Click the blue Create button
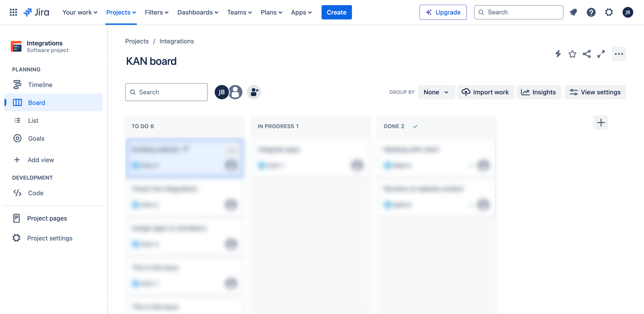Screen dimensions: 644x314 pos(336,12)
